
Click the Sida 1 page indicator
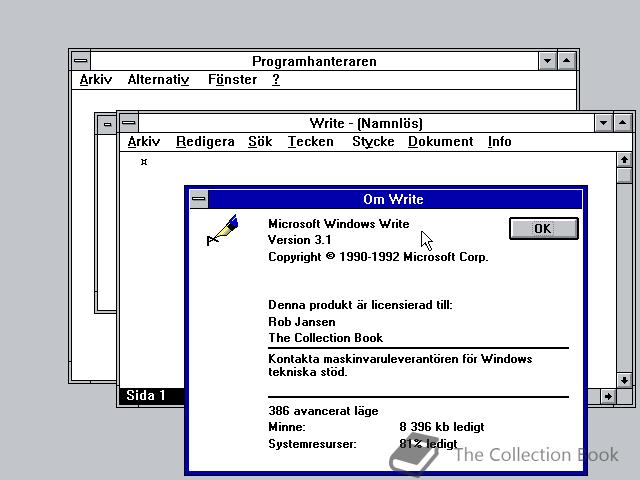[146, 396]
